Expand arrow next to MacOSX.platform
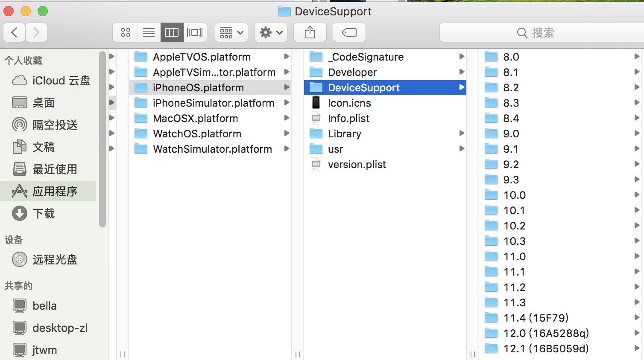This screenshot has width=644, height=360. click(x=287, y=118)
